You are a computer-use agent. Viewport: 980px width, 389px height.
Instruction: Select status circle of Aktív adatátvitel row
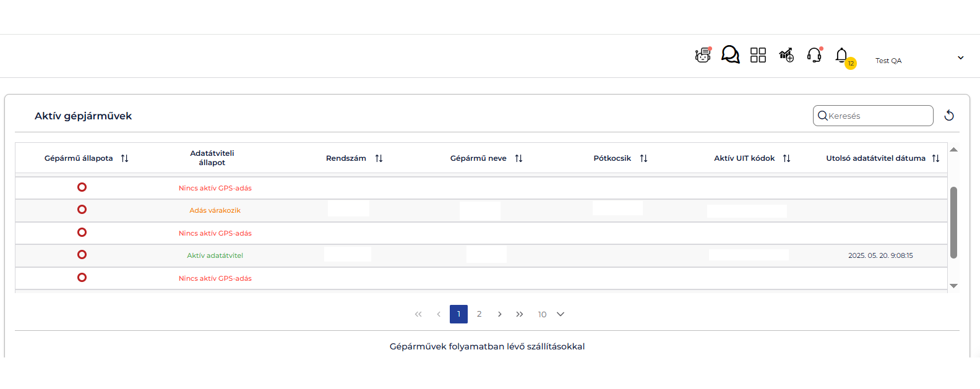point(82,255)
